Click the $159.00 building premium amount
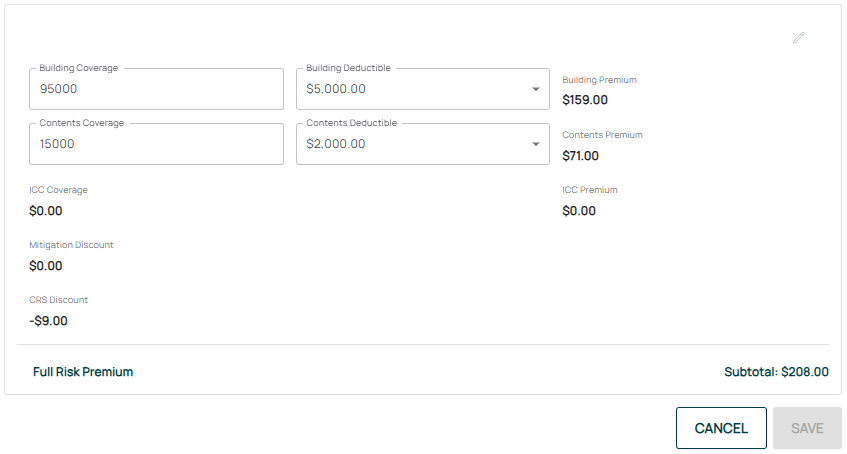Screen dimensions: 847x454 pyautogui.click(x=585, y=100)
